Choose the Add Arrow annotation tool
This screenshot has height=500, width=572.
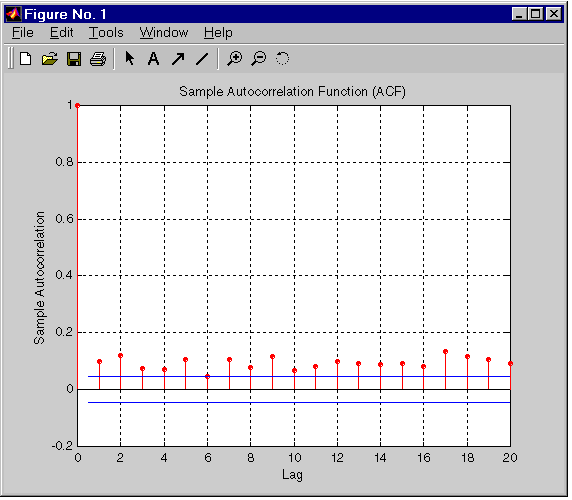178,59
